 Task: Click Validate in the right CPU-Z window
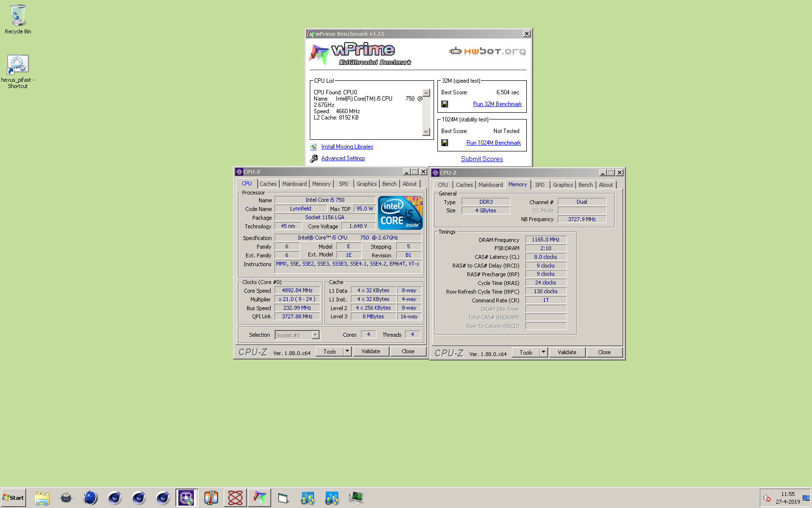pyautogui.click(x=567, y=352)
